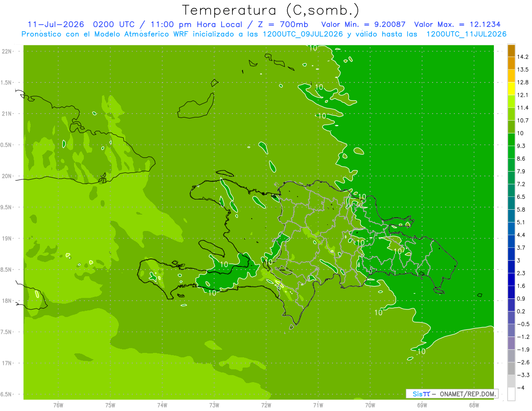This screenshot has height=411, width=532.
Task: Click the legend value 10.7
Action: click(x=523, y=121)
